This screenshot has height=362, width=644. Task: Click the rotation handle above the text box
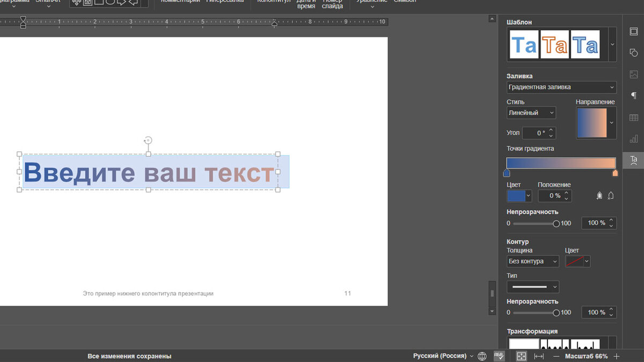pyautogui.click(x=149, y=141)
